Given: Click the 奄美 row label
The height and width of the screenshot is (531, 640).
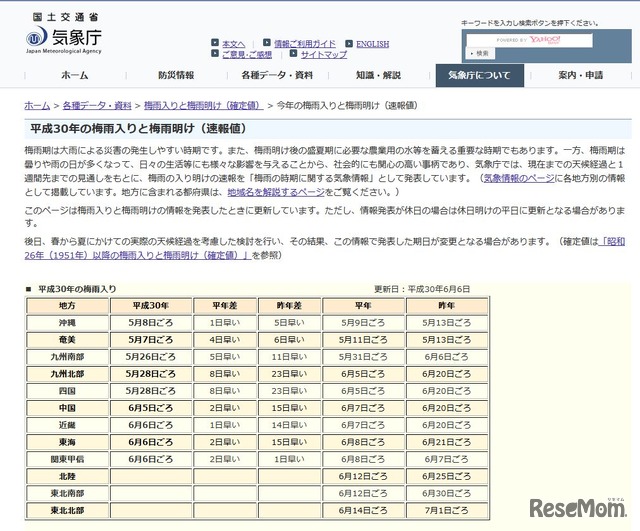Looking at the screenshot, I should pos(67,340).
